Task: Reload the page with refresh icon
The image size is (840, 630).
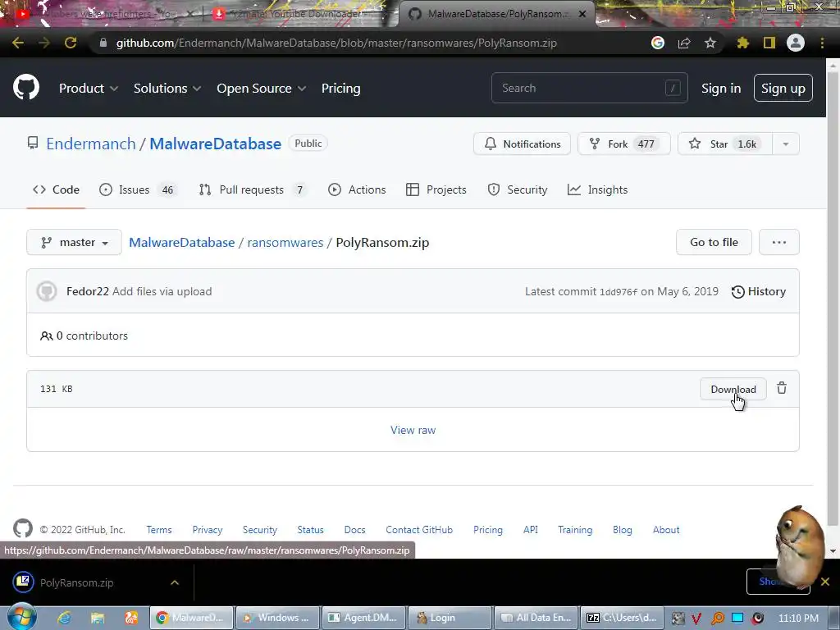Action: [x=71, y=43]
